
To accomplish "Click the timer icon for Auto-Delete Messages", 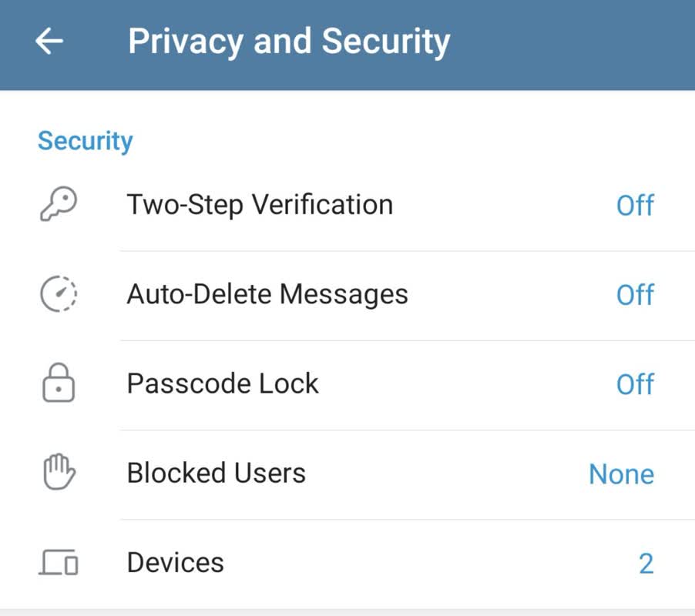I will pyautogui.click(x=59, y=294).
